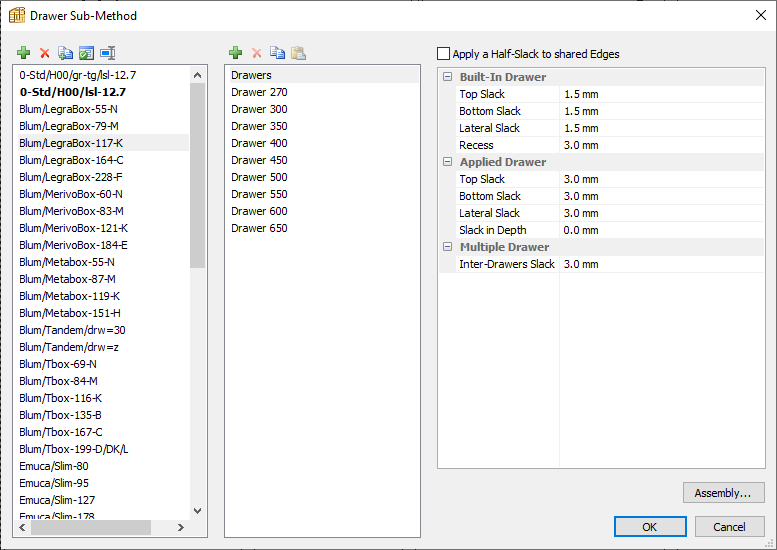Click the horizontal scroll right arrow
777x550 pixels.
181,528
